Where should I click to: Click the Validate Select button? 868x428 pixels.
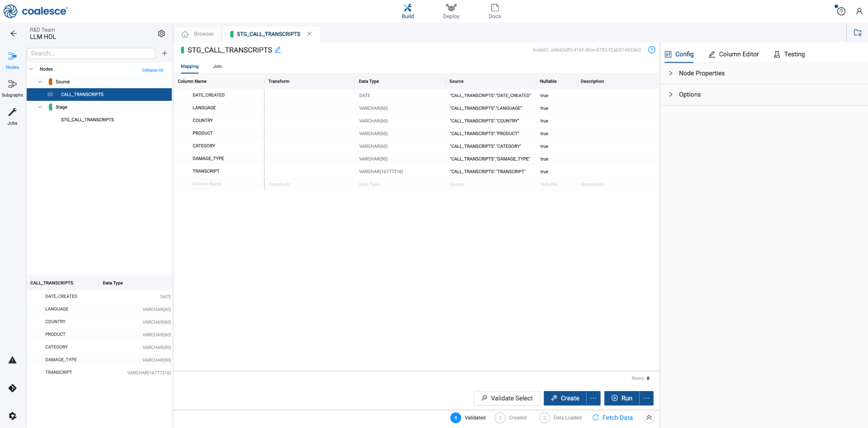[x=507, y=398]
